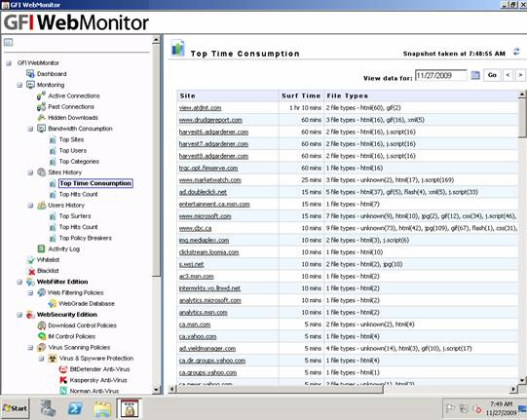Viewport: 527px width, 420px height.
Task: Collapse the GFI WebMonitor root node
Action: (9, 63)
